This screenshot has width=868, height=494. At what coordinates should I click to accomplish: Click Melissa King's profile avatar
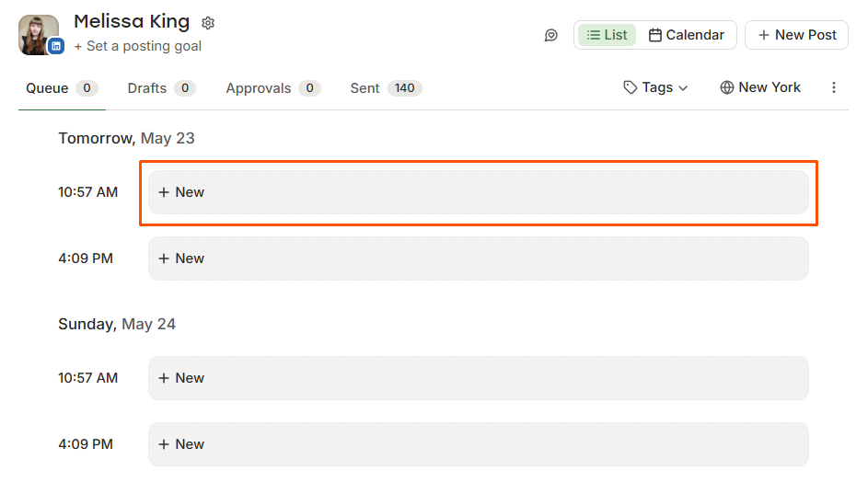tap(38, 34)
